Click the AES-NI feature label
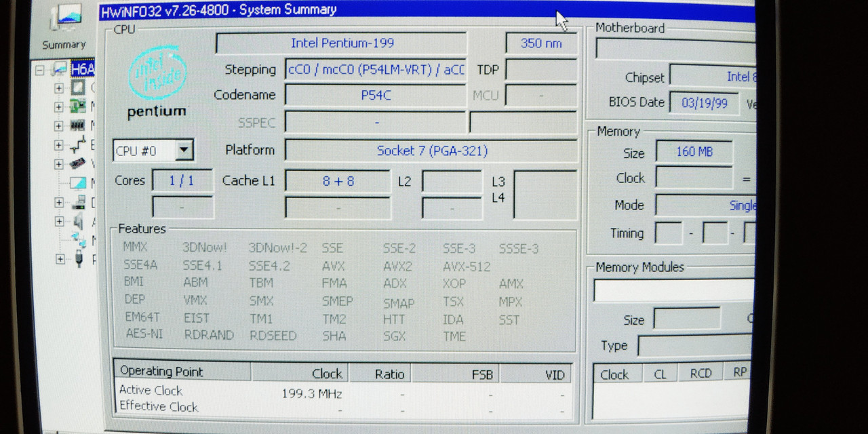 tap(144, 334)
